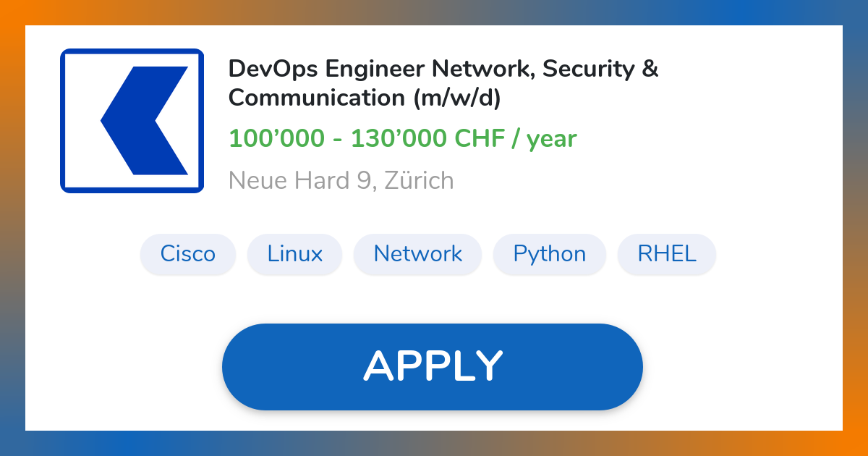868x456 pixels.
Task: Click the Zürich city name
Action: tap(419, 180)
